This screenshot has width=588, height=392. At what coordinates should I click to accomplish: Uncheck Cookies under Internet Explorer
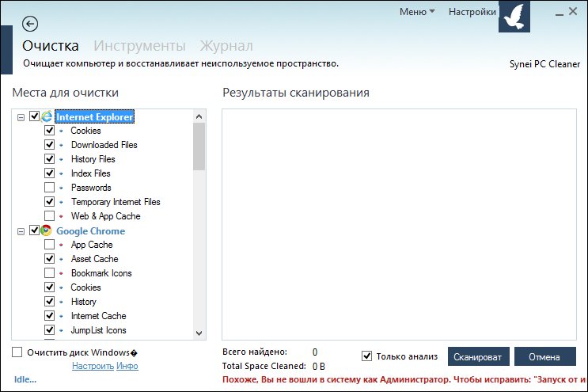point(50,130)
